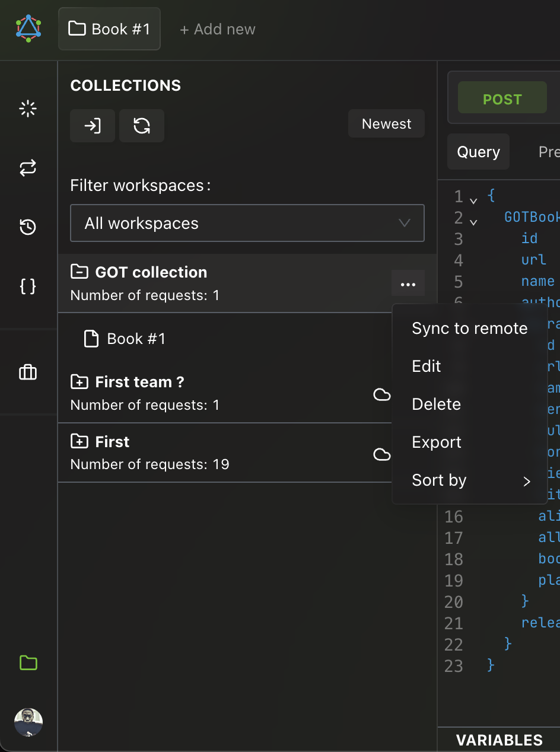The width and height of the screenshot is (560, 752).
Task: Click the sidebar double-arrow repeat icon
Action: point(28,168)
